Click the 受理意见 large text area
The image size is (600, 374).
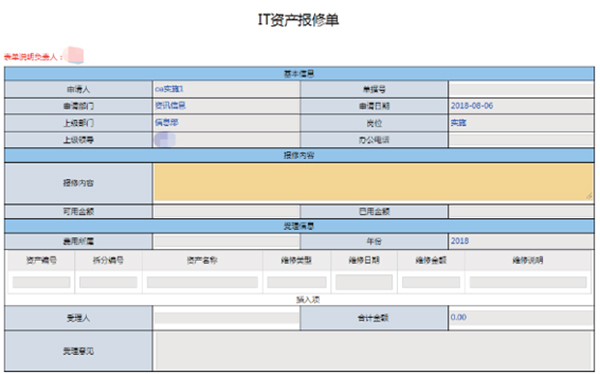click(x=373, y=351)
